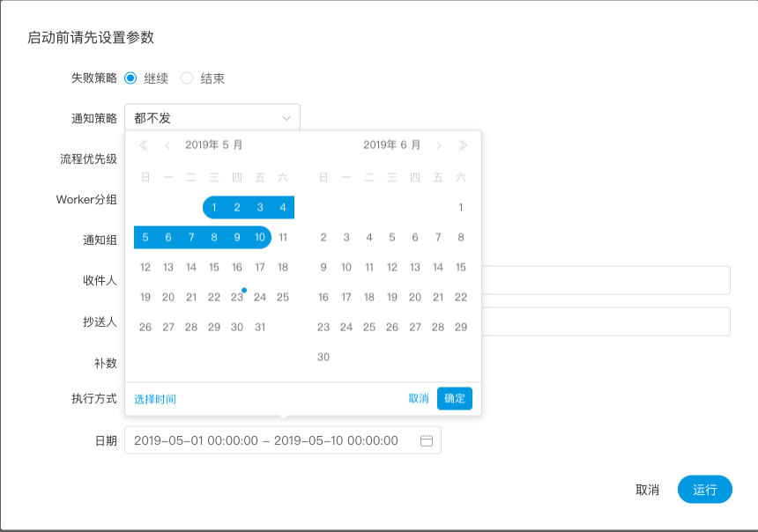Confirm date range with 确定 button
The image size is (758, 532).
coord(455,399)
